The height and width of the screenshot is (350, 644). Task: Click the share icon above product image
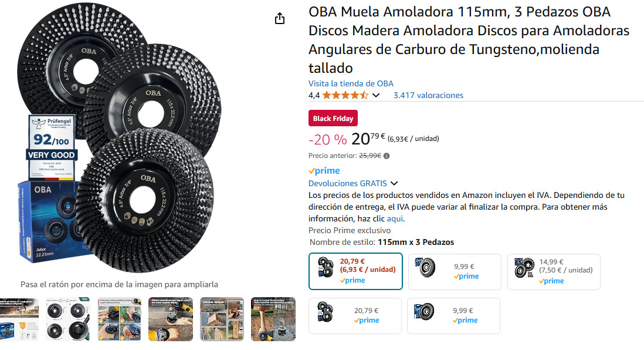coord(280,19)
